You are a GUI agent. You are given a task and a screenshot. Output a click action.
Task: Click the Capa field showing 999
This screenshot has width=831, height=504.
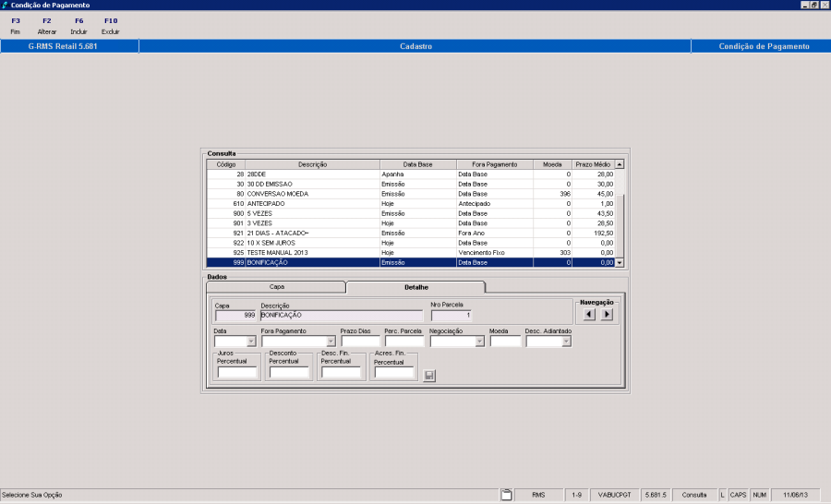tap(235, 316)
